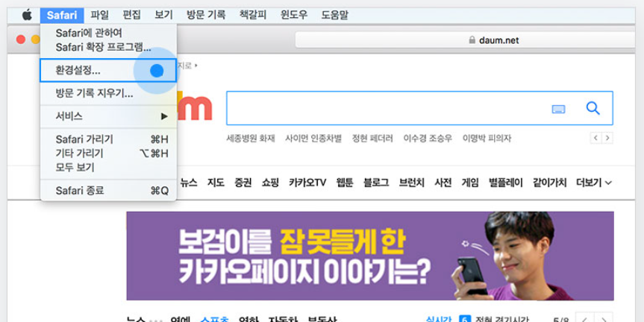Go to 멜플레이 section
Screen dimensions: 644x322
tap(506, 183)
